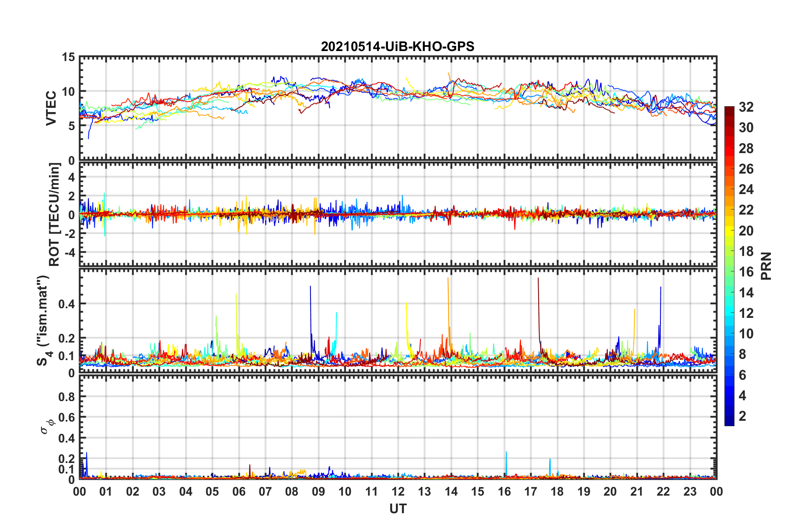
Task: Select the ROT [TECU/min] axis label
Action: [x=54, y=215]
